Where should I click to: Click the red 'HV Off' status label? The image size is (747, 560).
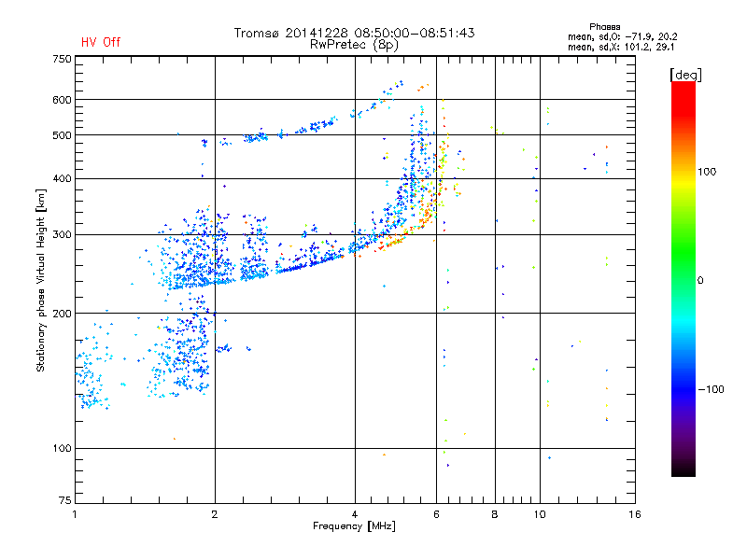pos(101,42)
